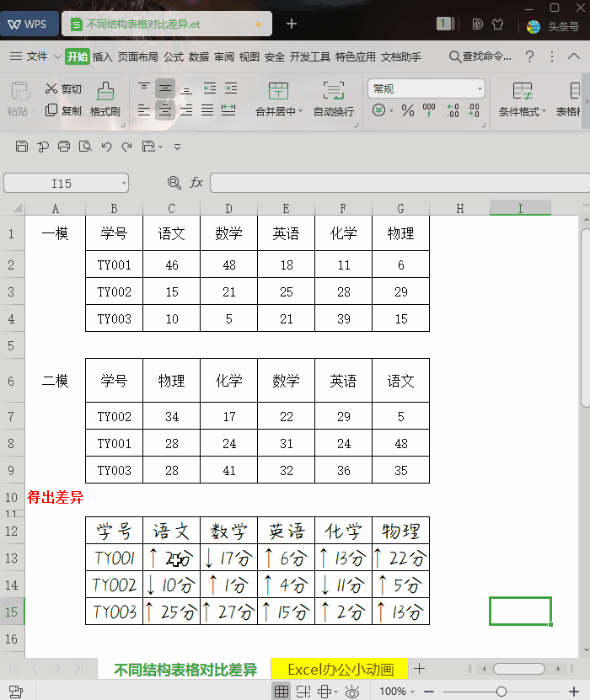Image resolution: width=590 pixels, height=700 pixels.
Task: Click the zoom slider handle
Action: 501,692
